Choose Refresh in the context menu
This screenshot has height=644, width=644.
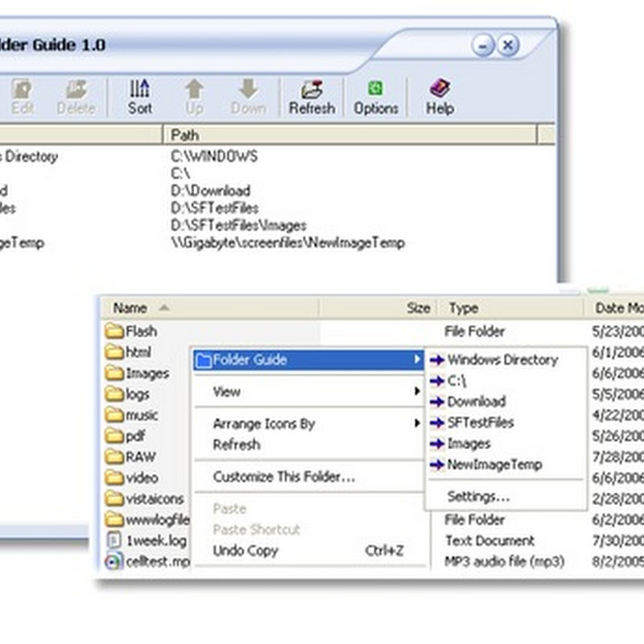[308, 444]
